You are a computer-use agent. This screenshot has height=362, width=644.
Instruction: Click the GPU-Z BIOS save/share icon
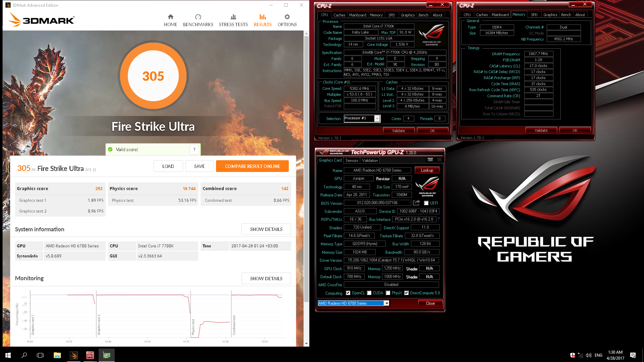click(416, 203)
